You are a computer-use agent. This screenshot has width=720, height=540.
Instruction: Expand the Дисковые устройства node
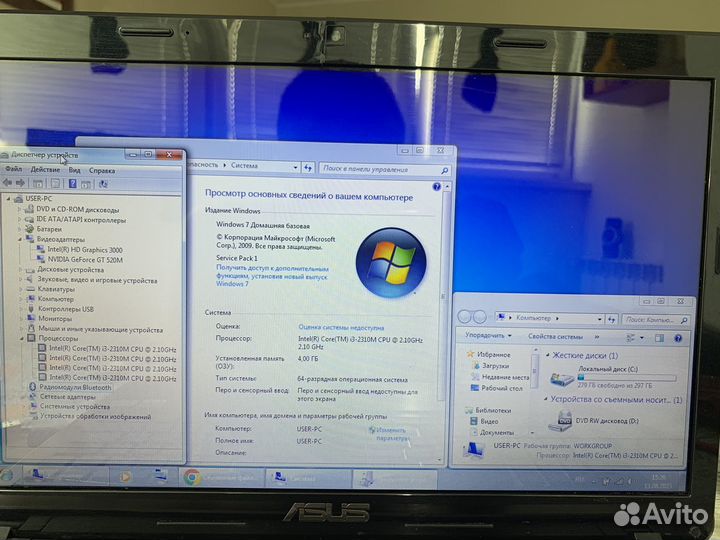tap(21, 270)
